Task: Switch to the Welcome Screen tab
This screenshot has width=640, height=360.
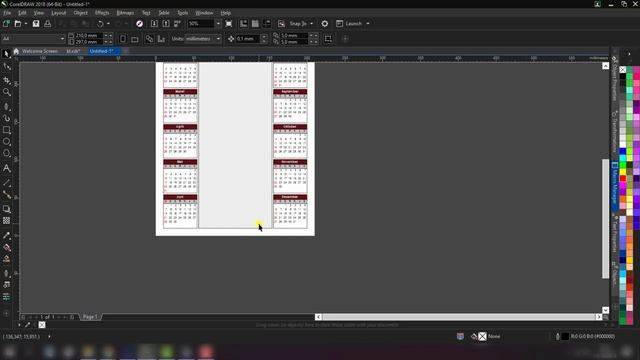Action: 40,51
